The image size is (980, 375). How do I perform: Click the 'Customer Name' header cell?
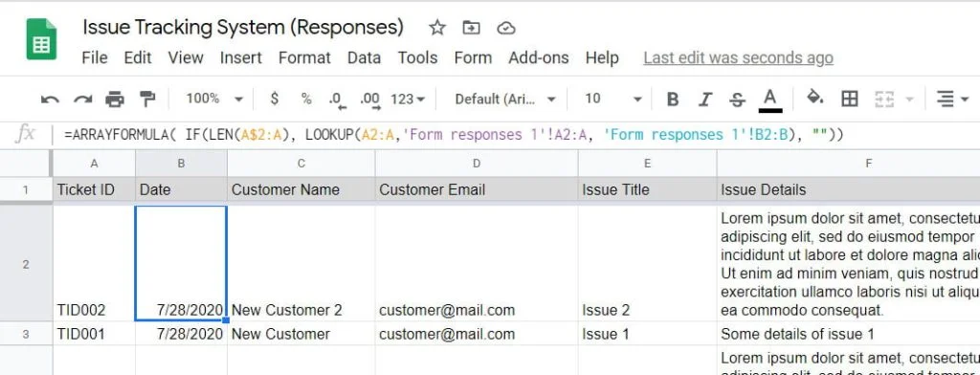tap(301, 189)
